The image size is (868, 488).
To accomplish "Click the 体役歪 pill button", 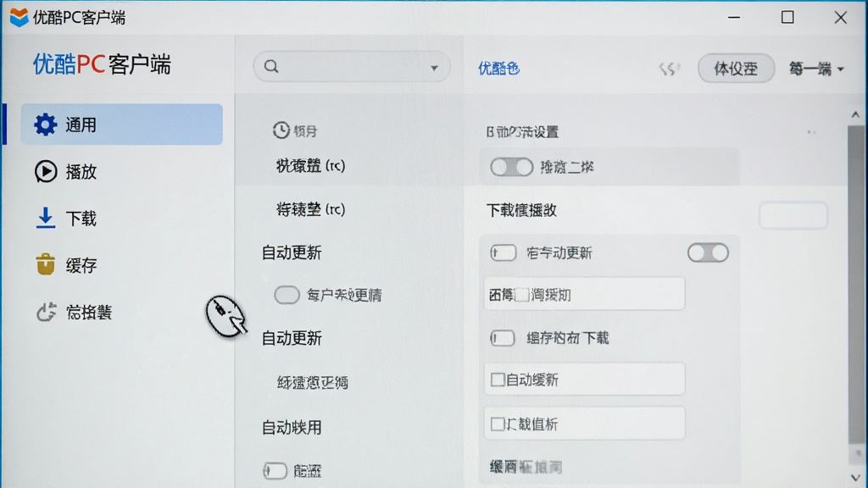I will pyautogui.click(x=736, y=69).
